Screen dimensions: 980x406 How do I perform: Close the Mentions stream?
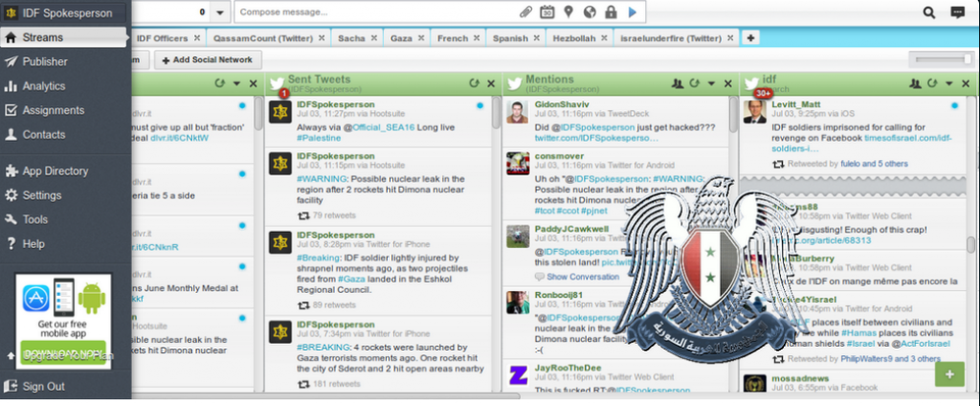tap(728, 83)
